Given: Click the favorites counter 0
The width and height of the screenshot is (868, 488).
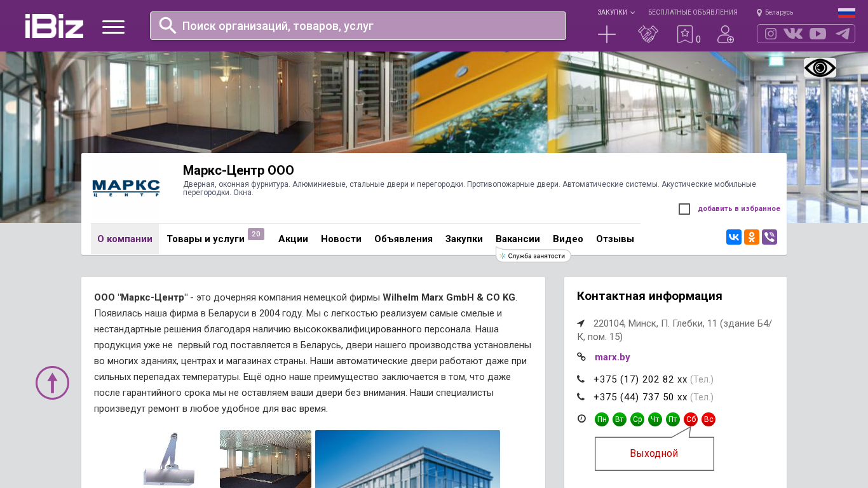Looking at the screenshot, I should [698, 39].
